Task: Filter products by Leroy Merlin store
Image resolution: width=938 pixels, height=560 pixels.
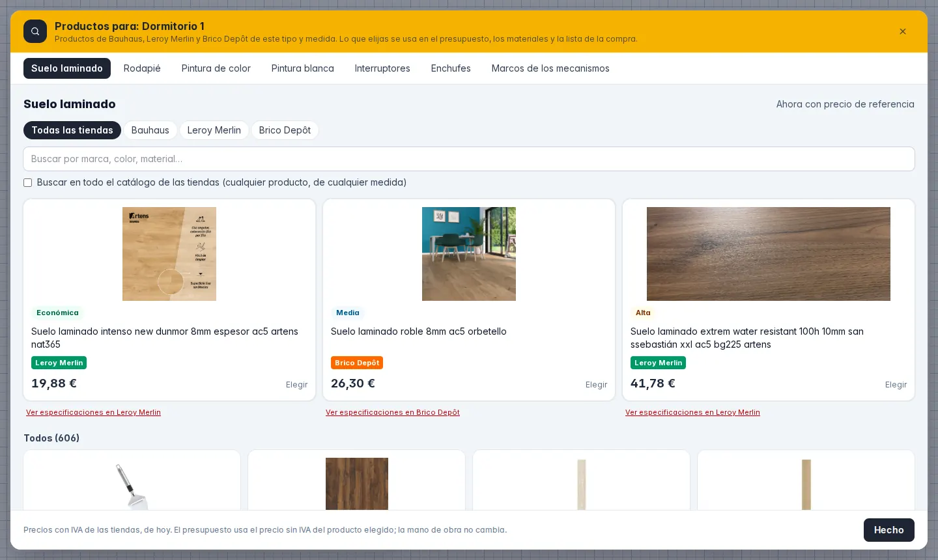Action: [x=214, y=130]
